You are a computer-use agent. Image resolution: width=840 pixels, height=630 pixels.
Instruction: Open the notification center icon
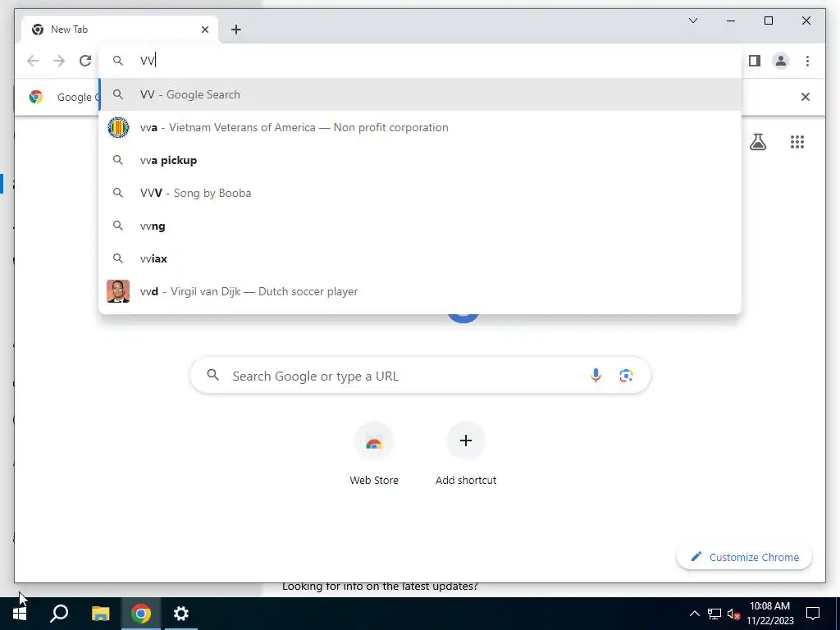tap(813, 614)
